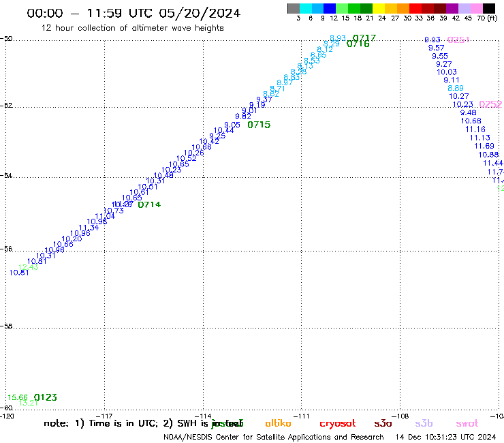Click the '12 hour collection of altimeter wave heights' subtitle

coord(132,28)
